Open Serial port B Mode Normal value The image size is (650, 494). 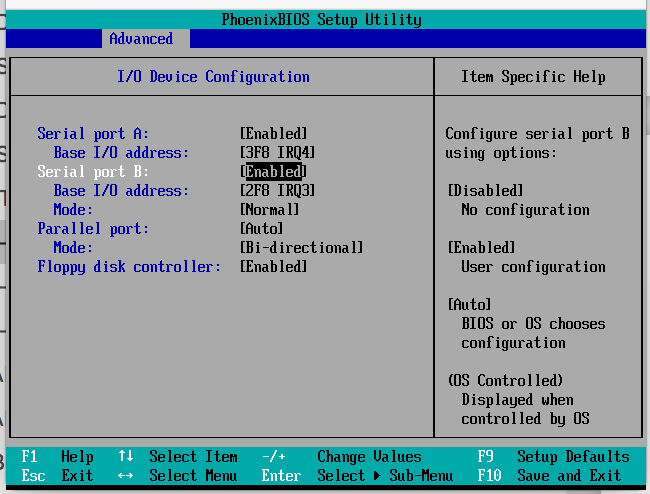coord(269,210)
